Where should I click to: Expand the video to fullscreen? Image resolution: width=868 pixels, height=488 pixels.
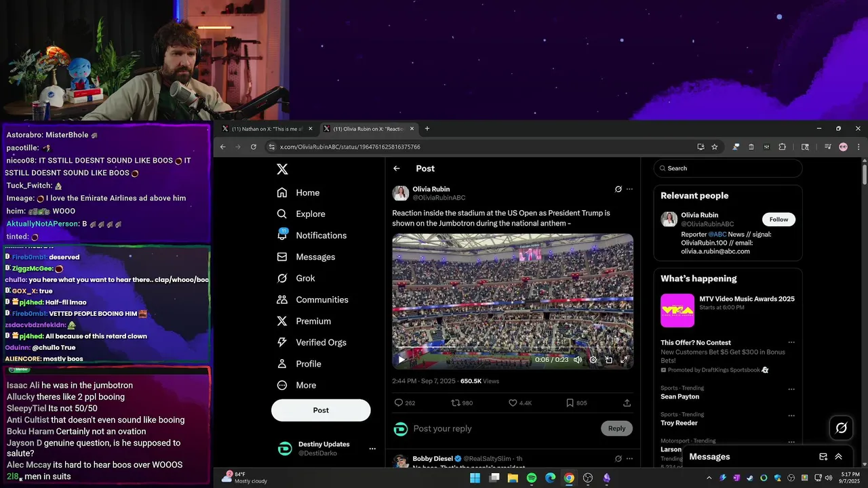pyautogui.click(x=624, y=360)
